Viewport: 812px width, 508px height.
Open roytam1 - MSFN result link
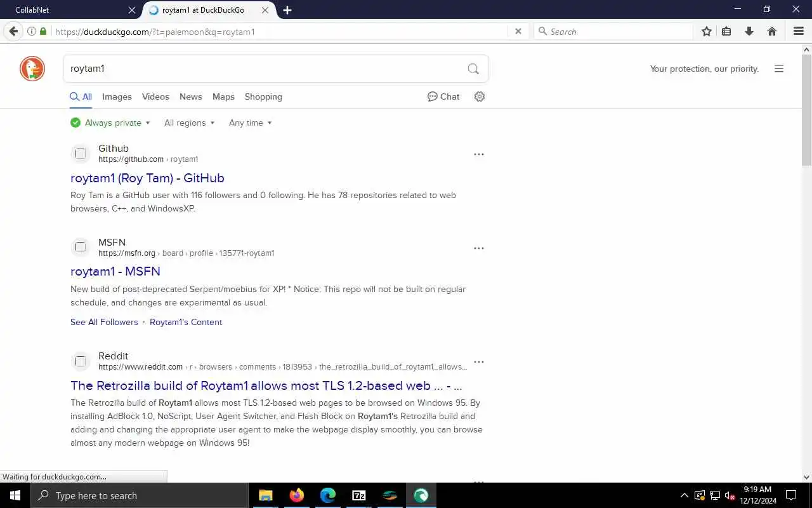point(115,271)
